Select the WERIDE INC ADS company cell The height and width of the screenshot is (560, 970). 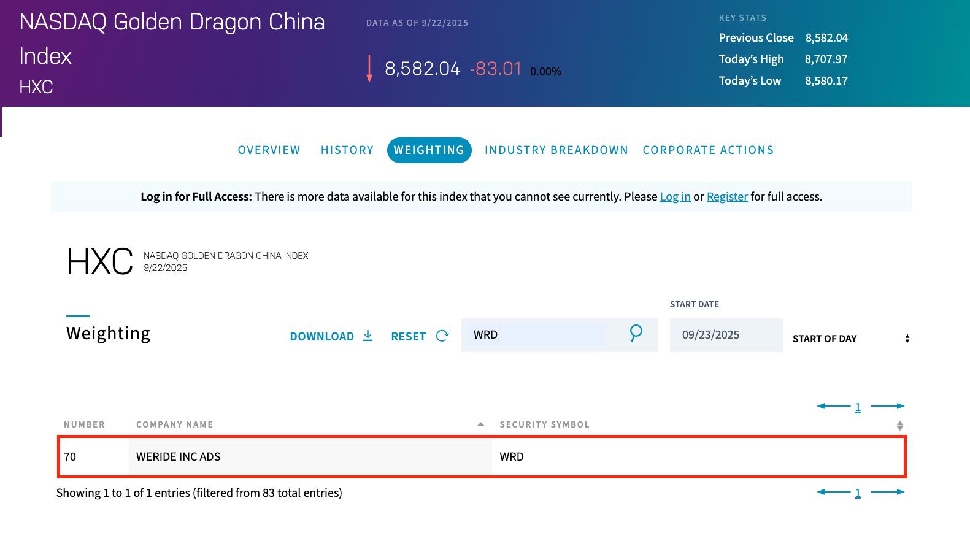point(310,457)
